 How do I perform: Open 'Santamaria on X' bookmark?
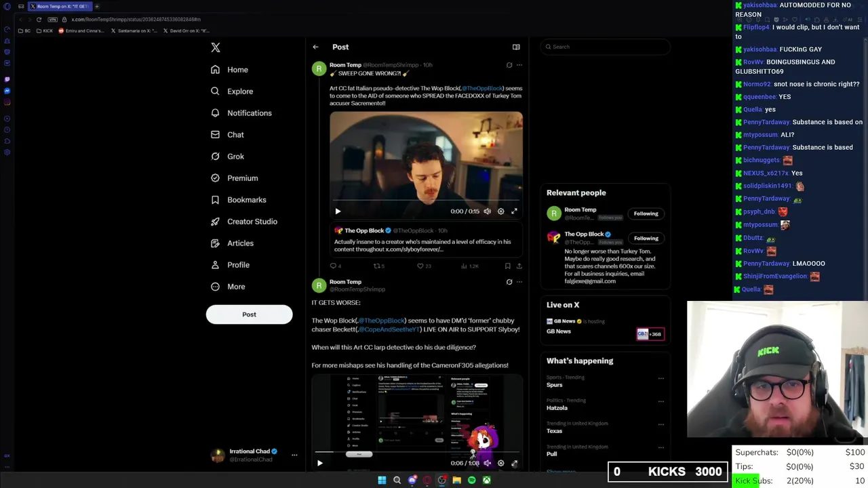[134, 30]
